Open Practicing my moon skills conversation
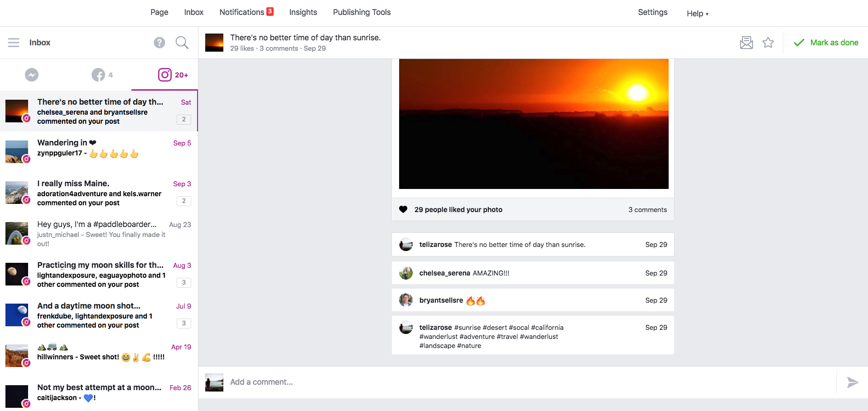The height and width of the screenshot is (411, 868). tap(99, 274)
